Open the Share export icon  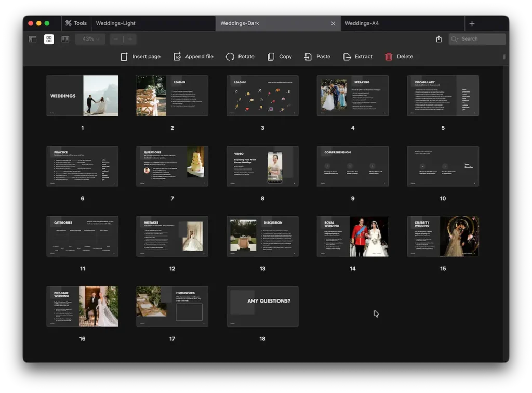coord(438,39)
